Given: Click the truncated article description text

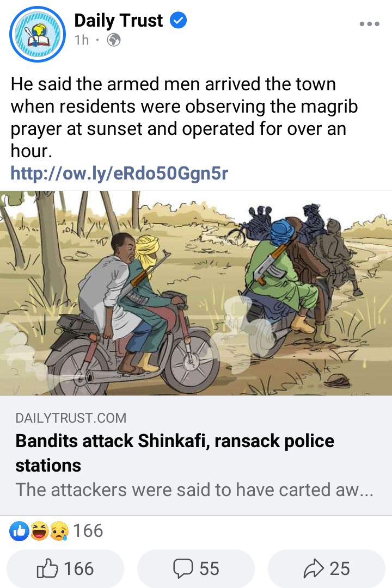Looking at the screenshot, I should (x=194, y=490).
